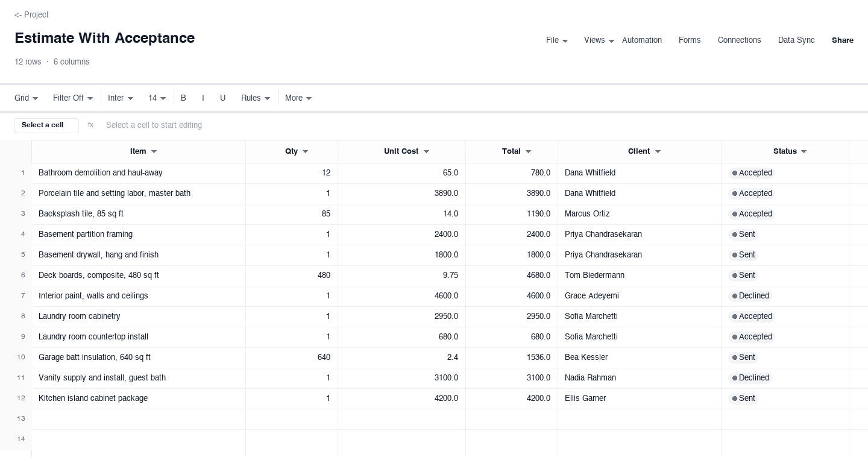
Task: Open the Unit Cost column dropdown arrow
Action: coord(426,152)
